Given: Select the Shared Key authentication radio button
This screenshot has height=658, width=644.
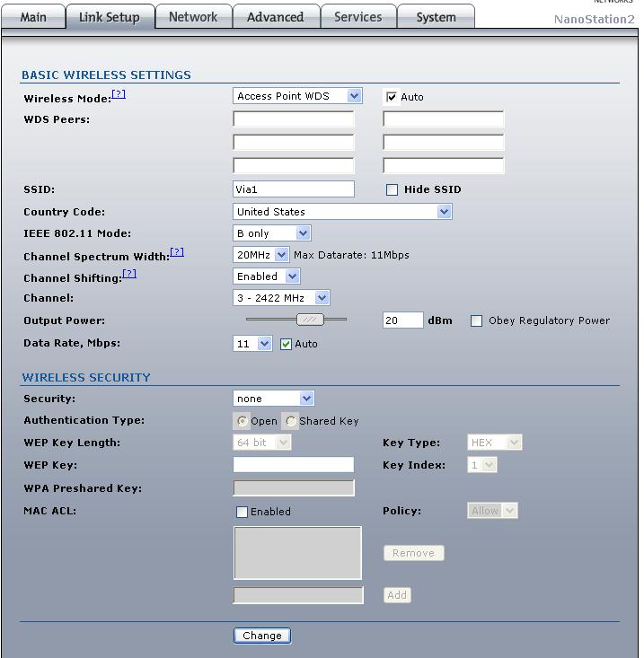Looking at the screenshot, I should point(290,421).
